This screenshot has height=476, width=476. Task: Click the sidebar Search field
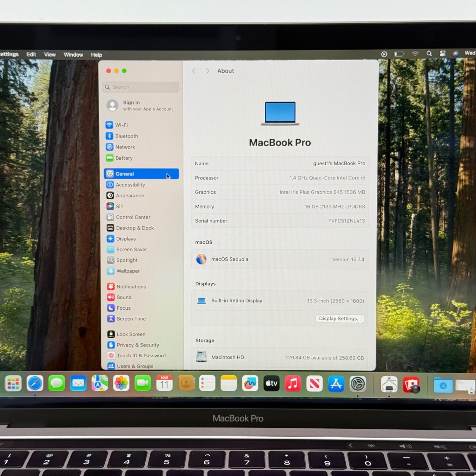coord(141,87)
